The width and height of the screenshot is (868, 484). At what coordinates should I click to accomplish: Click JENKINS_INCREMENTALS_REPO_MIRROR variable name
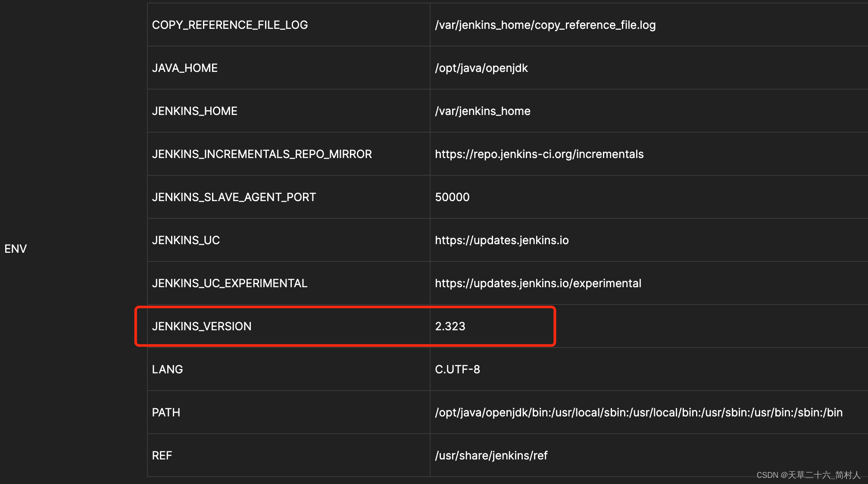coord(262,154)
